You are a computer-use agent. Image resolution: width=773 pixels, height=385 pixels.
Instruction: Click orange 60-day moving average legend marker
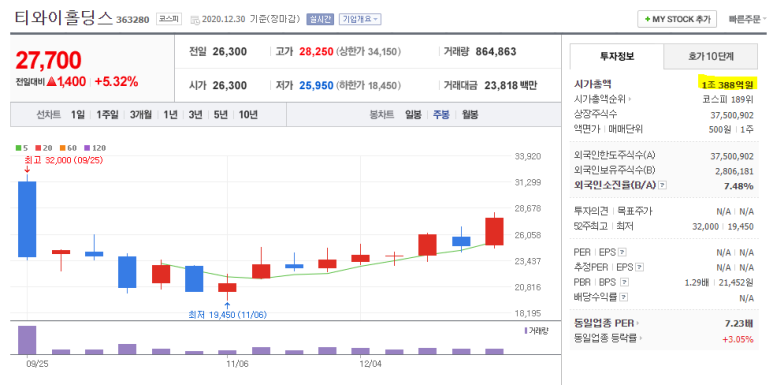click(x=63, y=148)
